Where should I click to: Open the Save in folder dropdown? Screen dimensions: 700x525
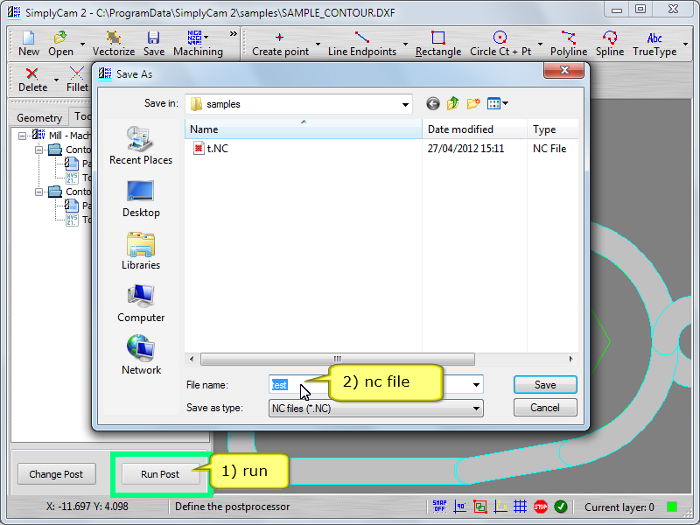[404, 104]
